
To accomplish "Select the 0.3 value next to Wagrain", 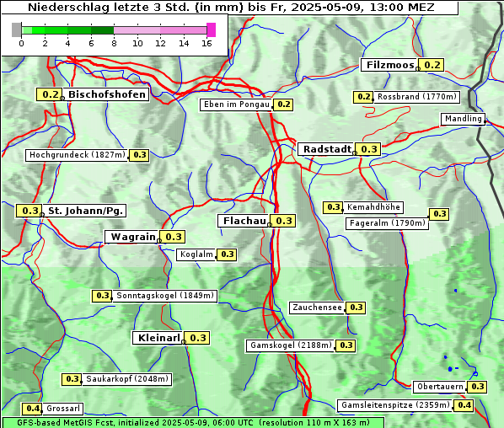I will (173, 237).
